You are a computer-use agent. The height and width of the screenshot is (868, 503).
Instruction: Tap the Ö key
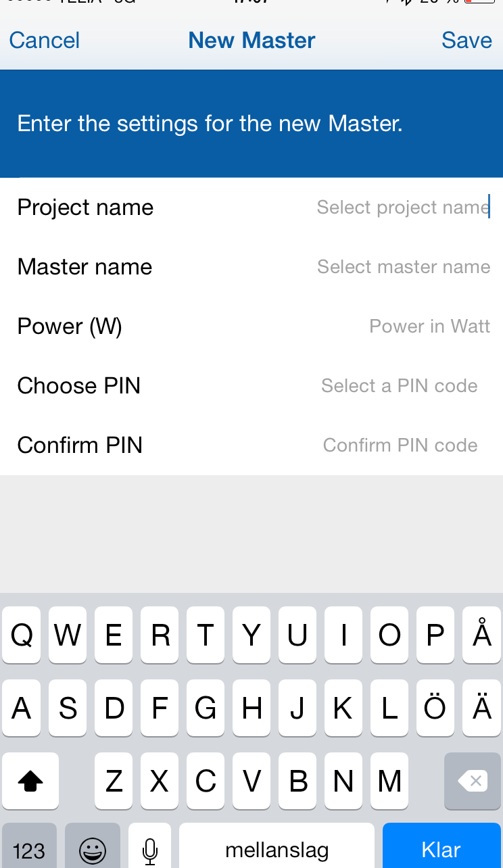point(435,708)
